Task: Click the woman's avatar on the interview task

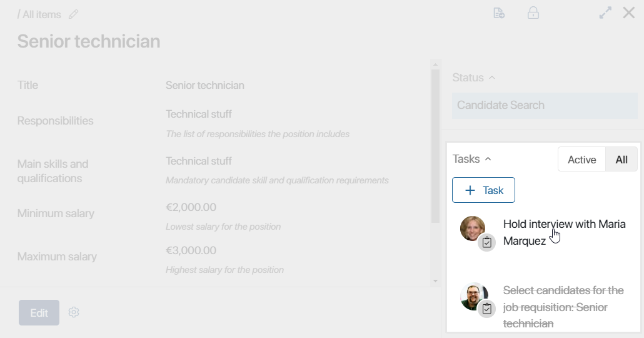Action: 472,228
